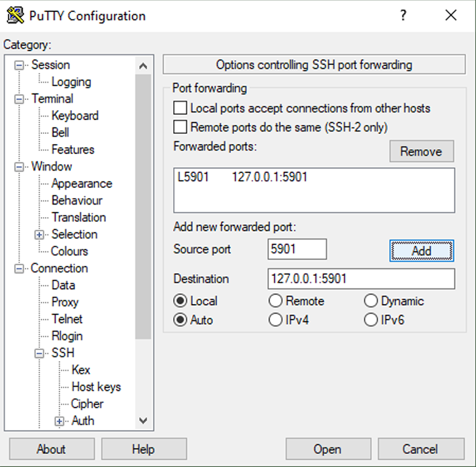476x467 pixels.
Task: Click the question mark help icon
Action: (x=403, y=15)
